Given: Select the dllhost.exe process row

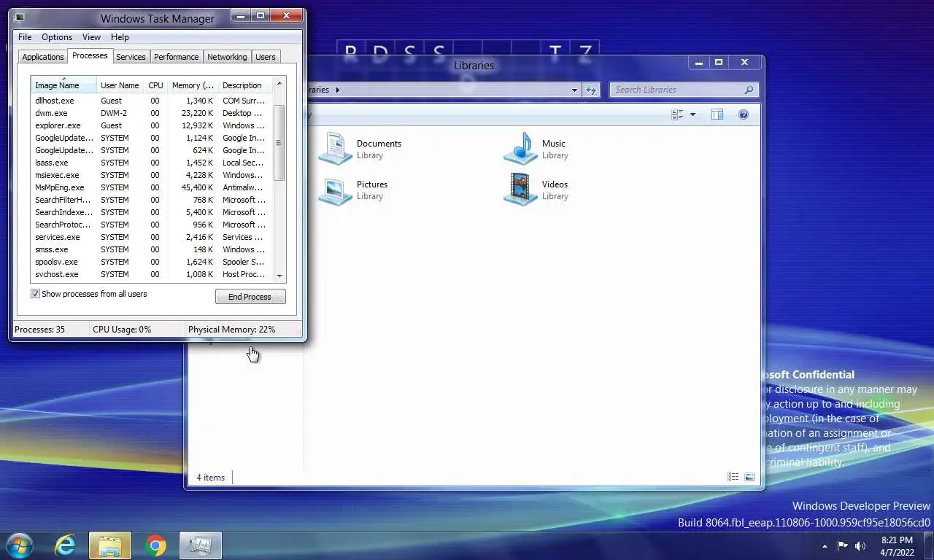Looking at the screenshot, I should pos(152,101).
